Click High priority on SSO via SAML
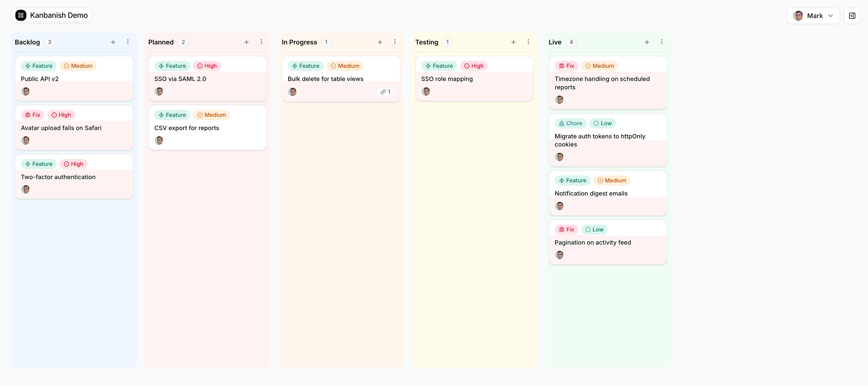Screen dimensions: 868x386 [x=207, y=66]
